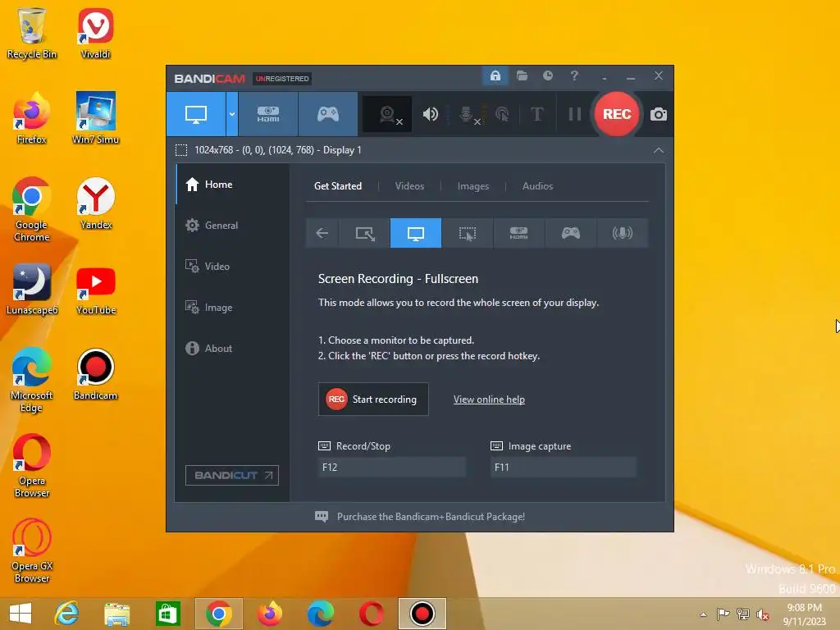840x630 pixels.
Task: Click the Recycle Bin desktop icon
Action: click(x=32, y=34)
